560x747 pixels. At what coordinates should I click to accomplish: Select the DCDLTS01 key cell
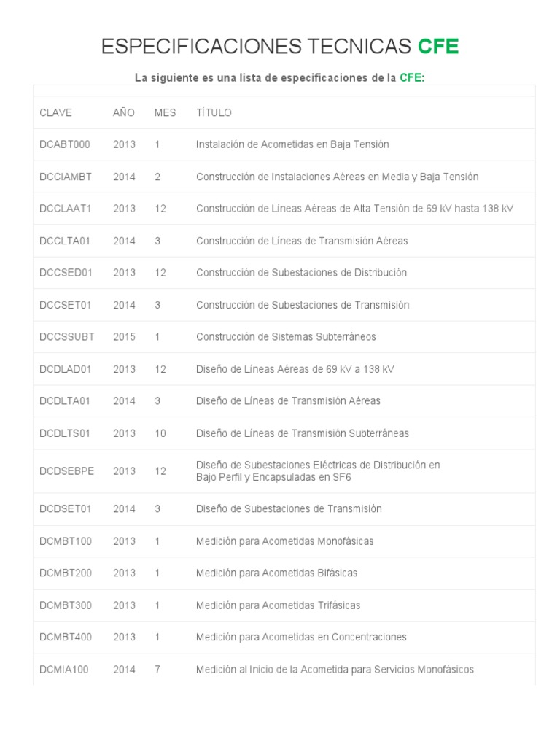[x=66, y=433]
